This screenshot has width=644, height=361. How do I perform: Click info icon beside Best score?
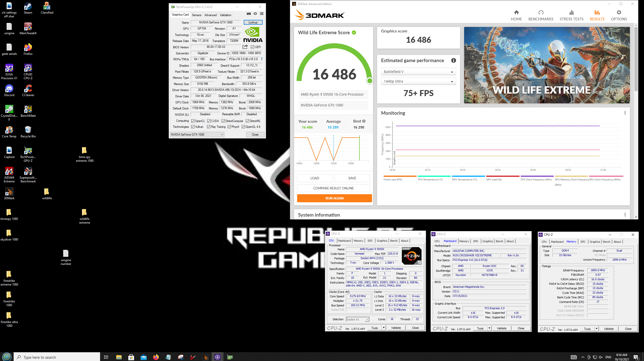pyautogui.click(x=364, y=121)
